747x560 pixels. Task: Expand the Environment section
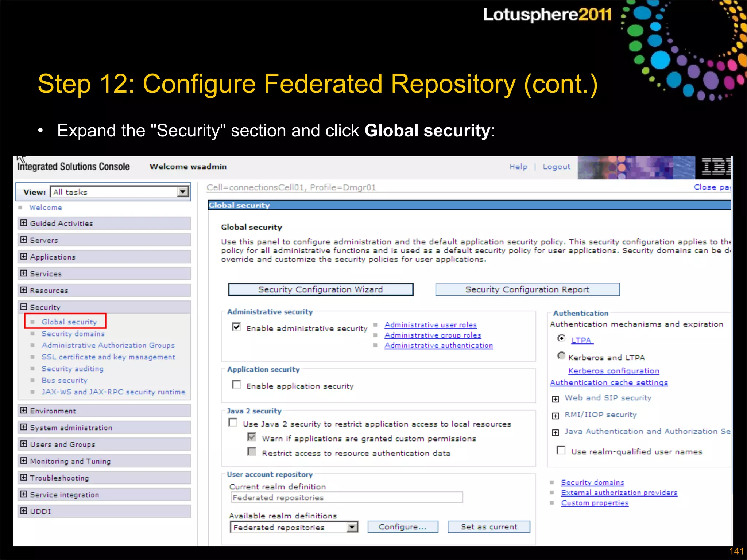[24, 410]
